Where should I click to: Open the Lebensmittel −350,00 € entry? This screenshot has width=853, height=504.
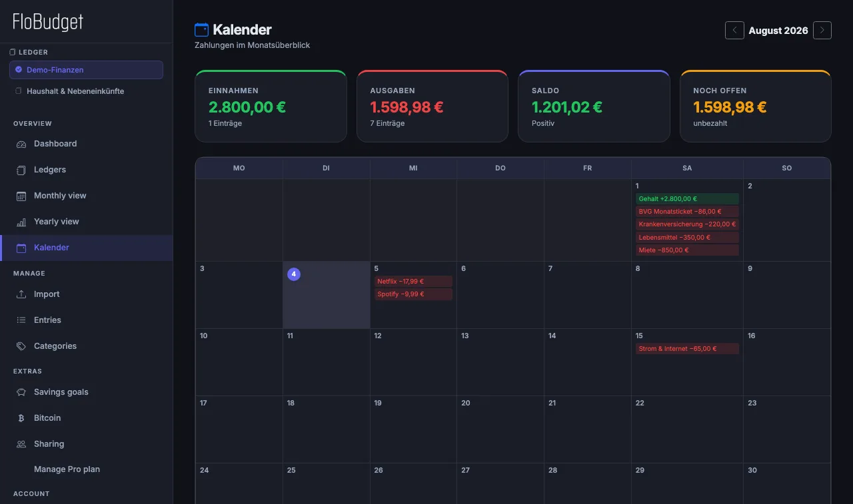pos(687,238)
